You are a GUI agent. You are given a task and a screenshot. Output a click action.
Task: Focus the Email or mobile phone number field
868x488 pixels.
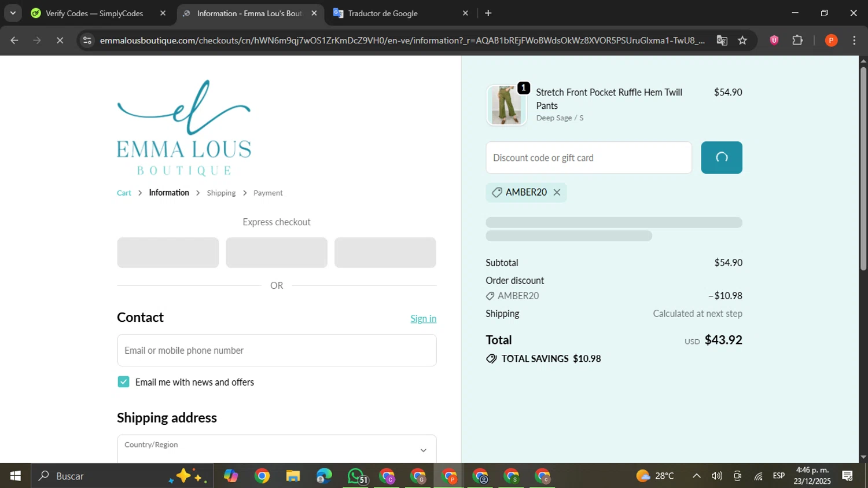point(277,350)
